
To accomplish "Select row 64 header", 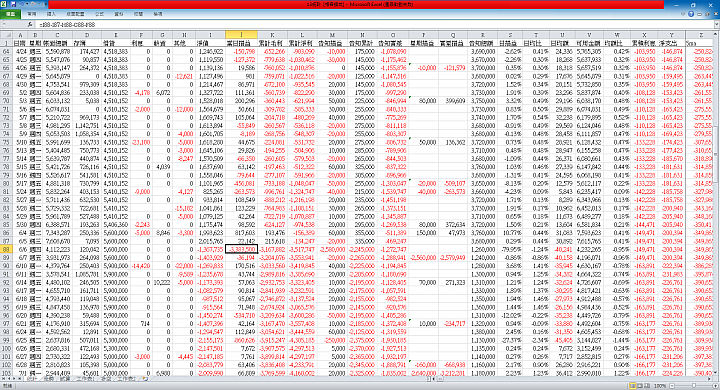I will click(x=6, y=51).
